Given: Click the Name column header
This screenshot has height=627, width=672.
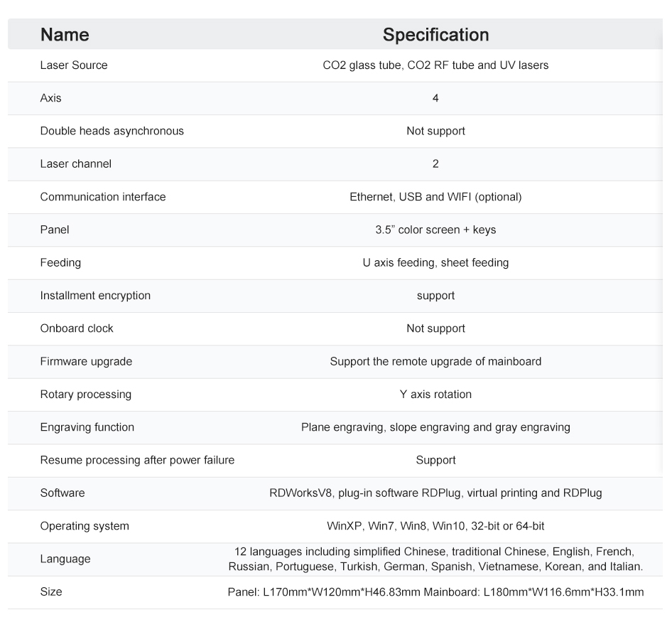Looking at the screenshot, I should [65, 35].
